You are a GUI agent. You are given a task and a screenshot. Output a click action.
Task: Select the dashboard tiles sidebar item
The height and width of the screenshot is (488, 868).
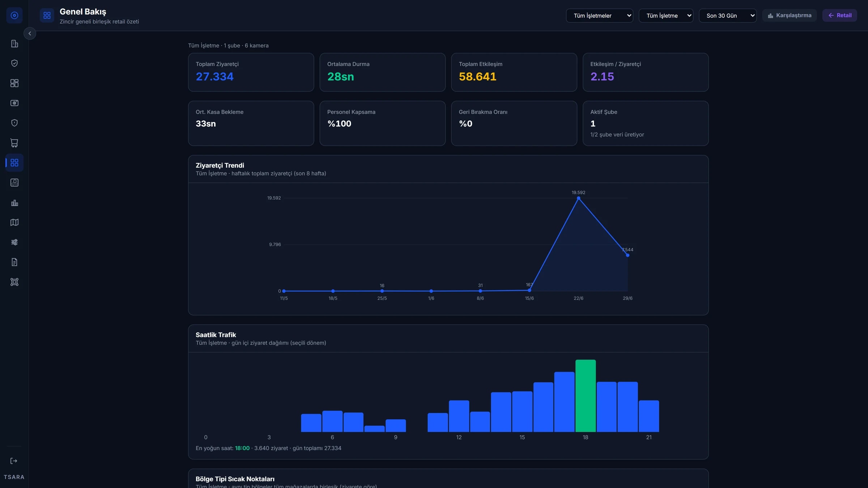(x=14, y=83)
